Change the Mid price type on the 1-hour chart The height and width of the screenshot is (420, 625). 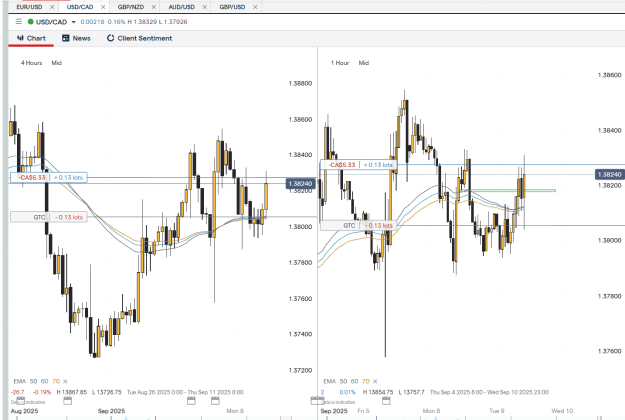(x=364, y=63)
